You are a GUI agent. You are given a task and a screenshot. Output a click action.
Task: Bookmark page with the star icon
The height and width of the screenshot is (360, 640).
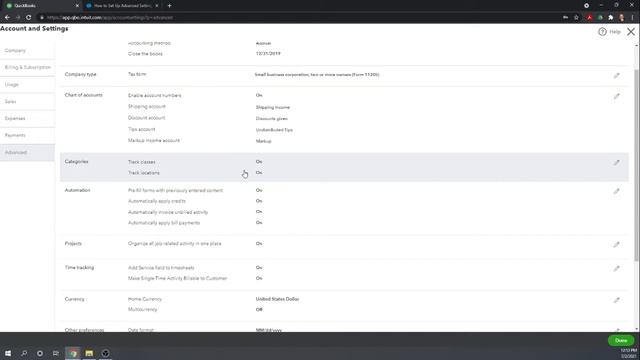pos(576,18)
